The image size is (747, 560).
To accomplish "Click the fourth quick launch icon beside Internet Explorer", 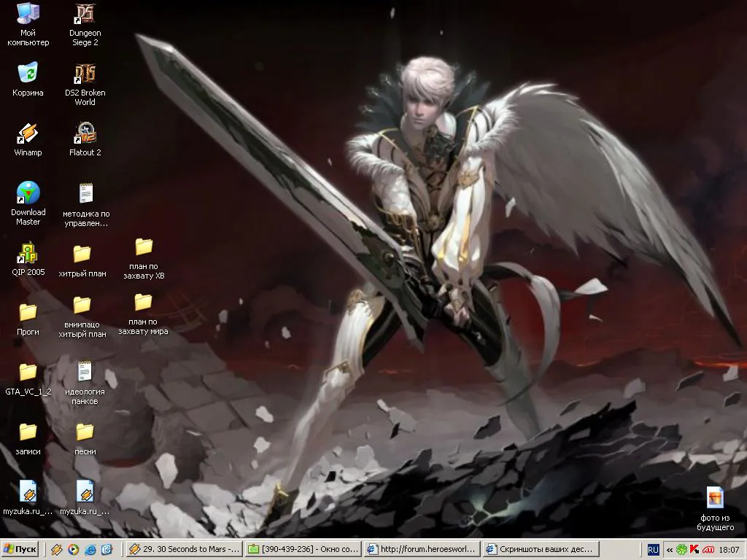I will (107, 550).
